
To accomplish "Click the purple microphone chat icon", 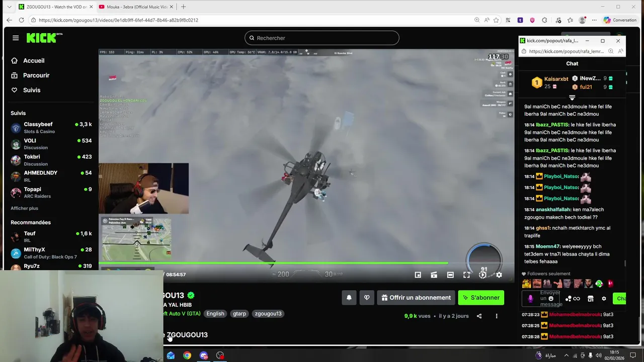I will point(530,299).
